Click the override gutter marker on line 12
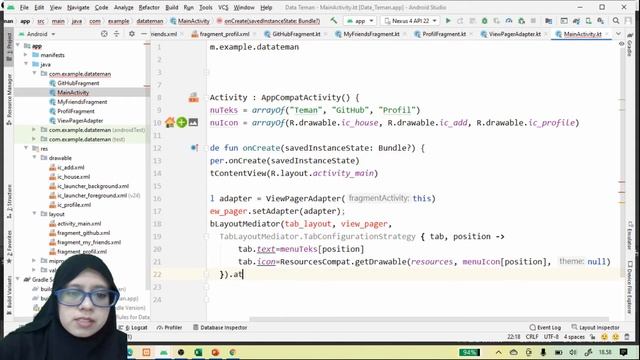Viewport: 640px width, 360px height. pos(194,148)
